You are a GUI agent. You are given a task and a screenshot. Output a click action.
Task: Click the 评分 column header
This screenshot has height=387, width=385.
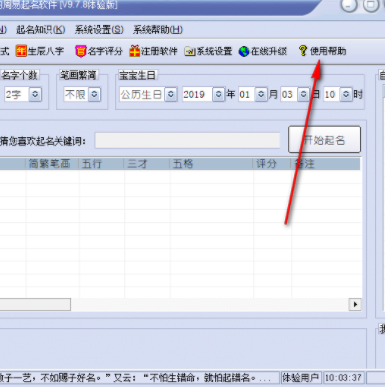coord(272,164)
